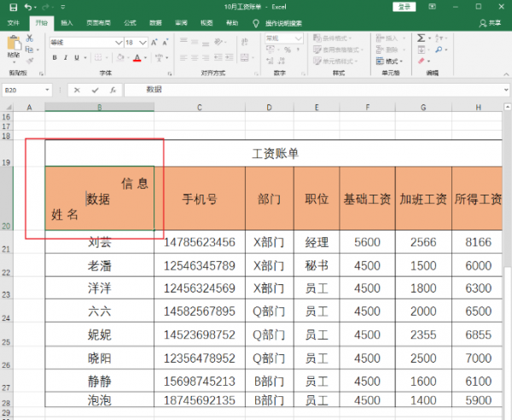This screenshot has height=420, width=512.
Task: Switch to the 审阅 ribbon tab
Action: [181, 23]
